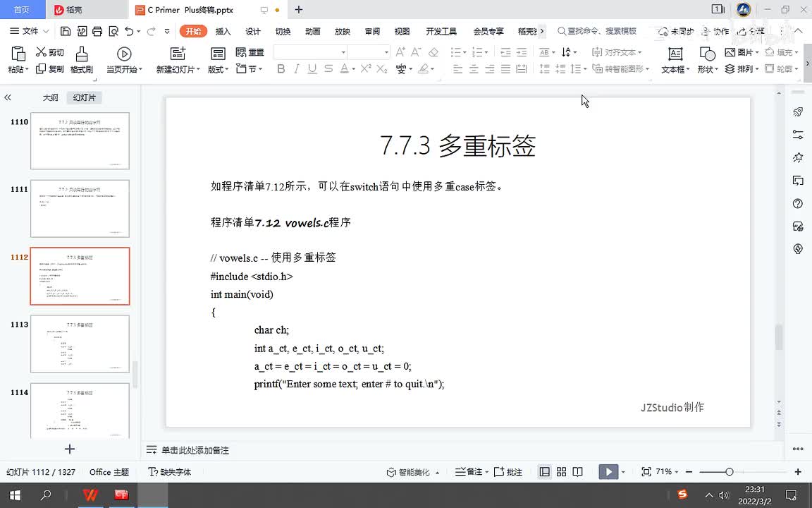Click the Comments (批注) button in status bar

click(508, 472)
